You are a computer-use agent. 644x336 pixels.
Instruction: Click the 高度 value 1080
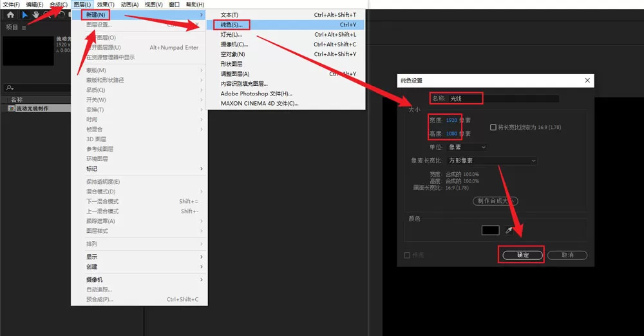pyautogui.click(x=452, y=133)
